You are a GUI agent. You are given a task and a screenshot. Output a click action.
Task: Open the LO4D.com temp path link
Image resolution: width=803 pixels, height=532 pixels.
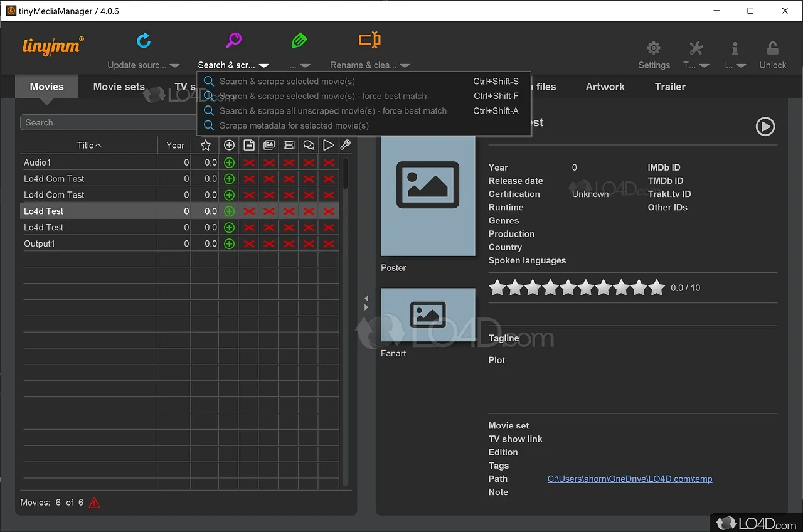[x=629, y=479]
